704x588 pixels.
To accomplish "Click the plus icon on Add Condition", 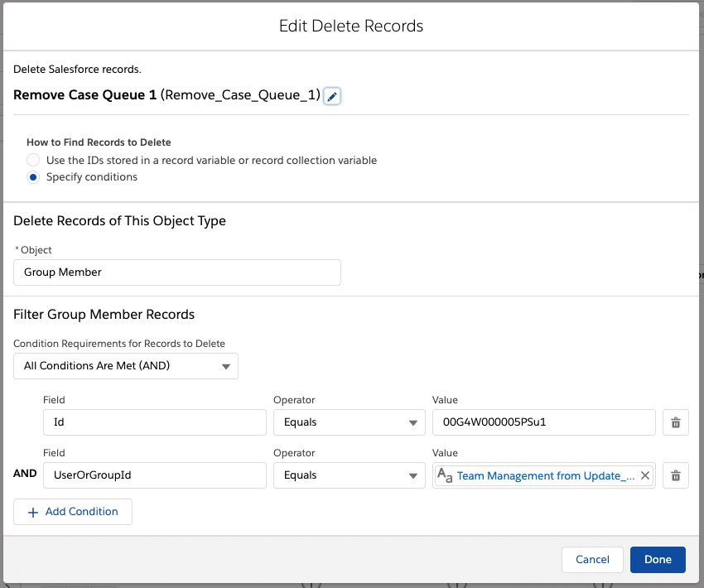I will click(33, 512).
